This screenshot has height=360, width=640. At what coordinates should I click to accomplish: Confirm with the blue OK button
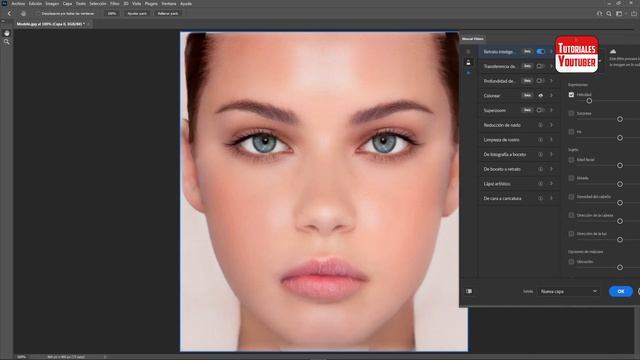click(x=621, y=291)
